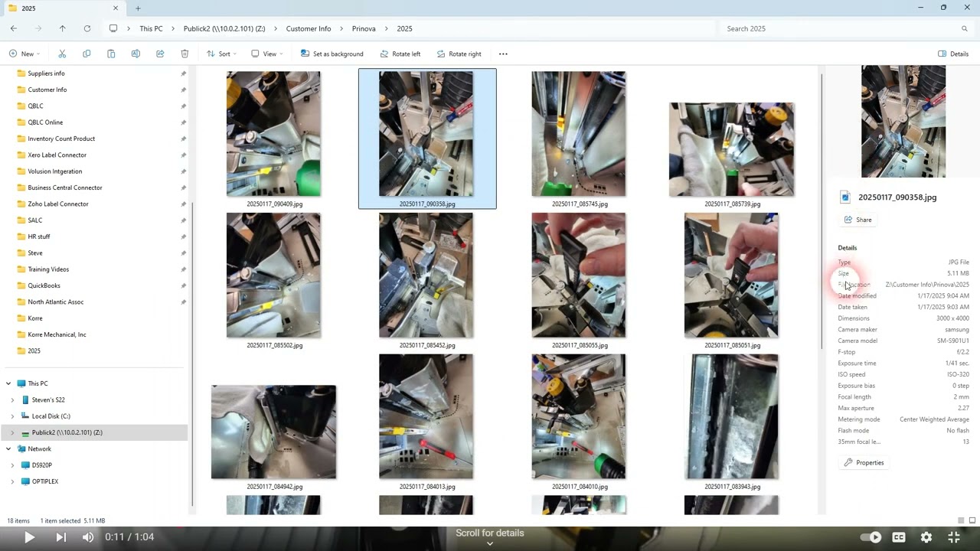Screen dimensions: 980x551
Task: Refresh the current folder view
Action: pyautogui.click(x=87, y=28)
